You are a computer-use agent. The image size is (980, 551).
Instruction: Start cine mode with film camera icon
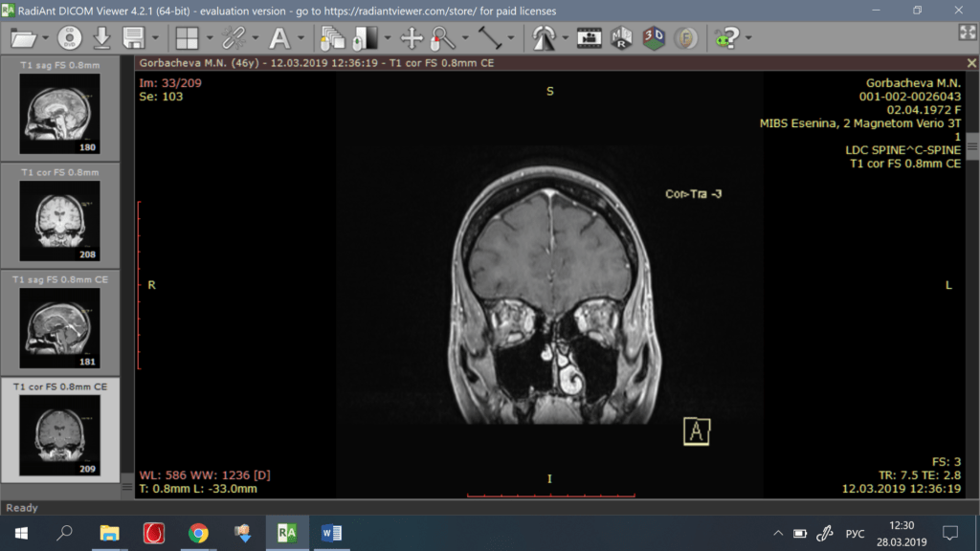pyautogui.click(x=589, y=38)
